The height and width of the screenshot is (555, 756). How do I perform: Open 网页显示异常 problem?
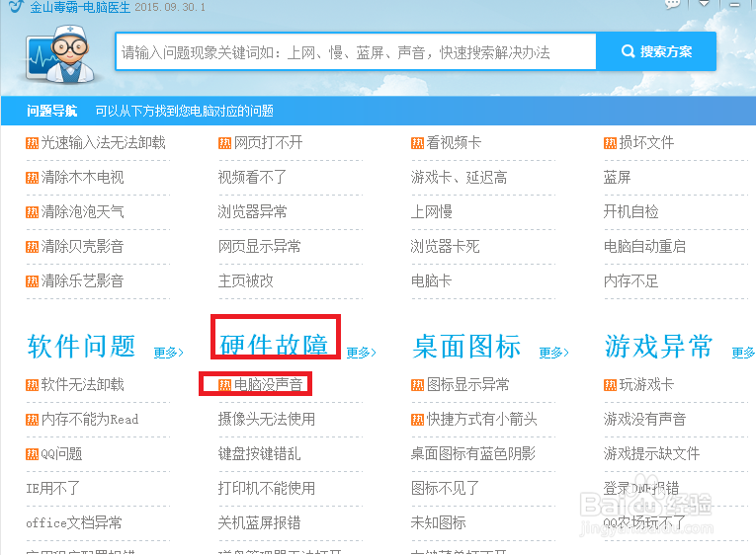[259, 246]
